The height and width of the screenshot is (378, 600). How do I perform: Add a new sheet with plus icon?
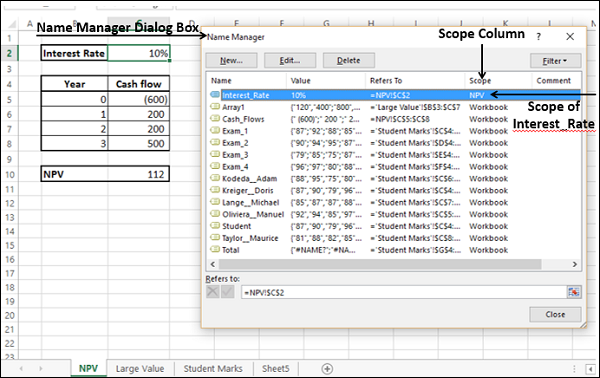[327, 369]
